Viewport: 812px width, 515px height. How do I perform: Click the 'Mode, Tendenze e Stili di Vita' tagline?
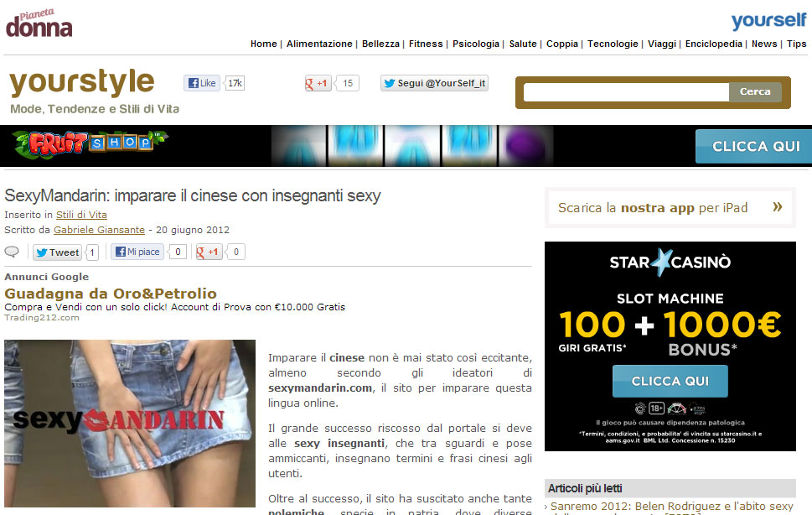point(95,109)
